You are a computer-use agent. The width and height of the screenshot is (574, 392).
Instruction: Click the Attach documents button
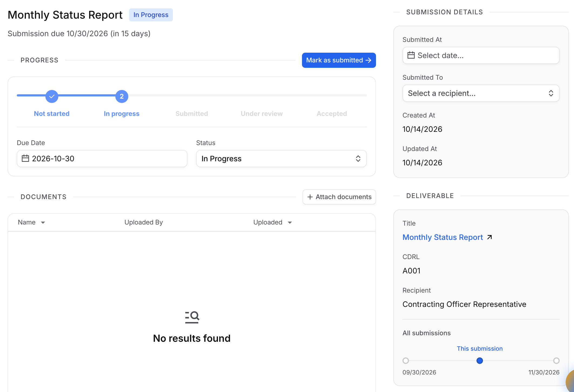click(339, 197)
